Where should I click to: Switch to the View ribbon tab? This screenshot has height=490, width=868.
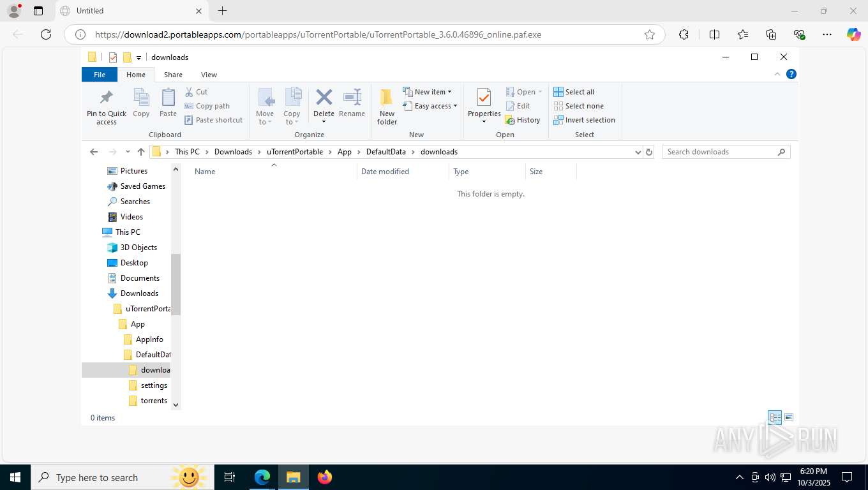209,75
